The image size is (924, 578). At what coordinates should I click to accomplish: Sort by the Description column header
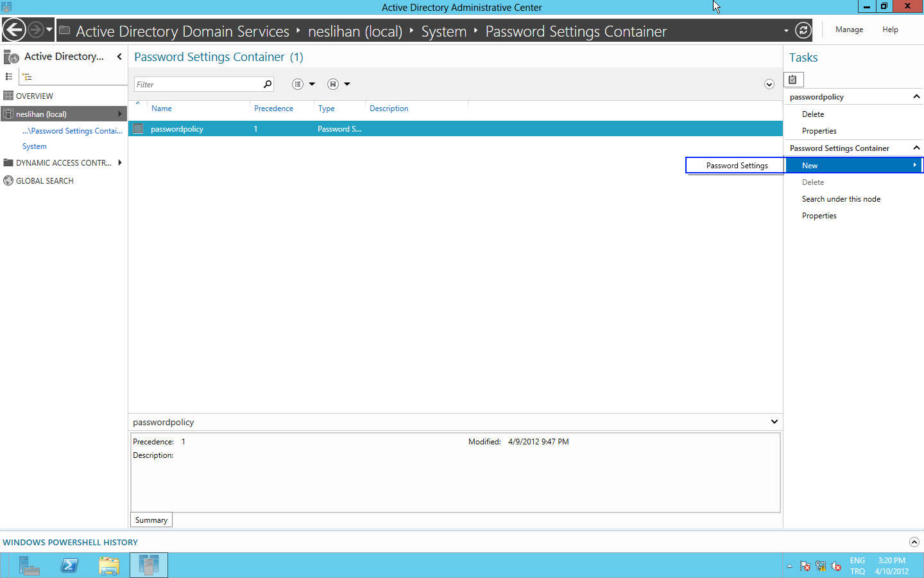click(389, 109)
